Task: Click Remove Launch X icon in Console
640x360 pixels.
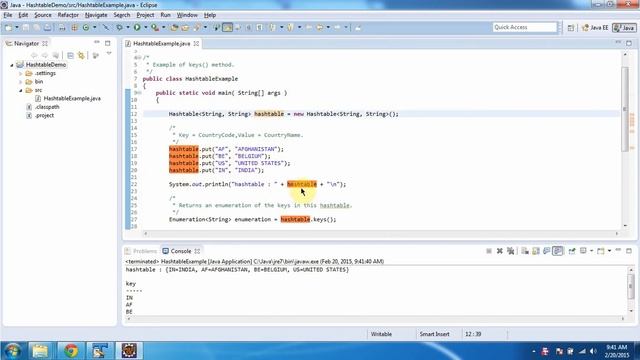Action: click(499, 251)
